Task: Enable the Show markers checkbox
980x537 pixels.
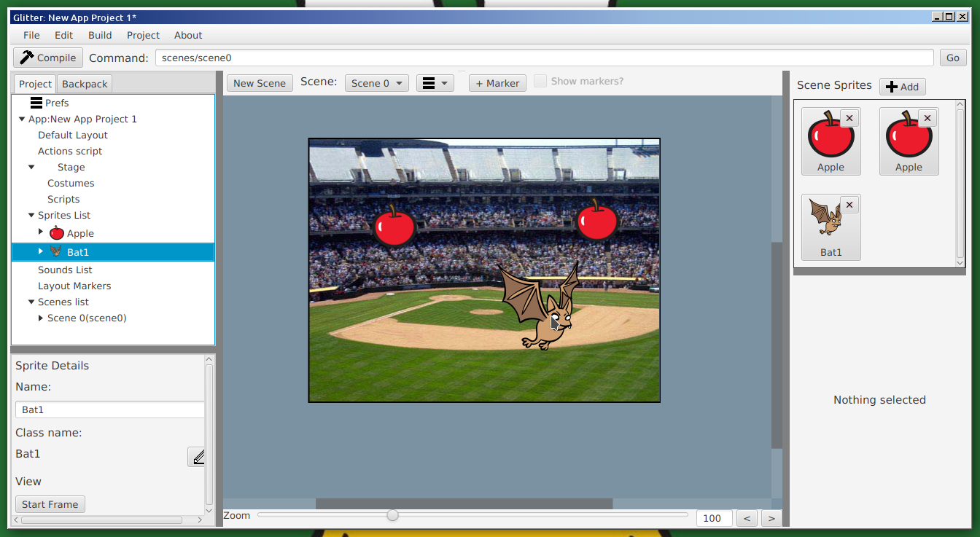Action: (x=540, y=82)
